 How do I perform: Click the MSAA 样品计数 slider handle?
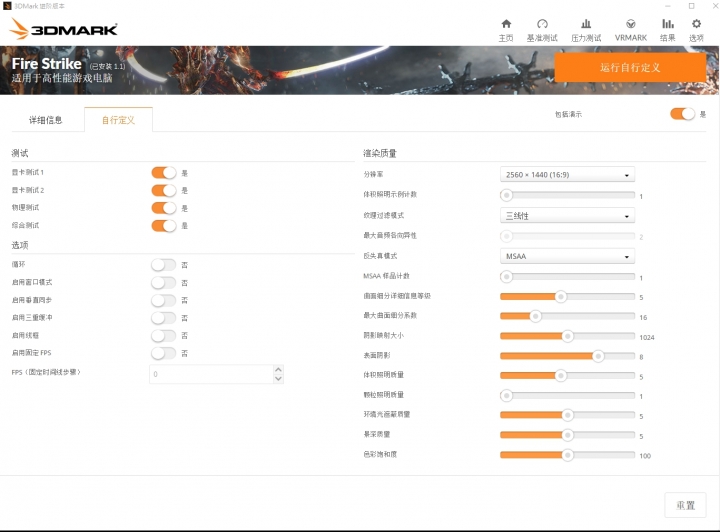[x=506, y=277]
